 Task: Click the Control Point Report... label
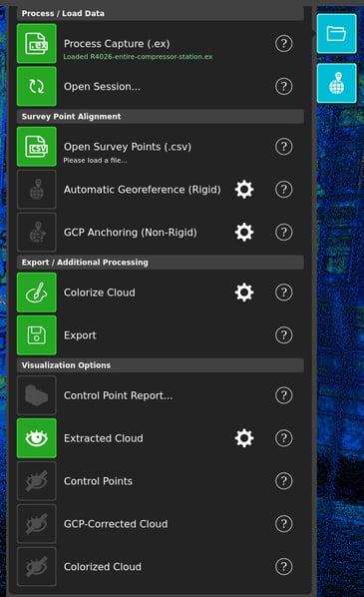click(x=118, y=395)
